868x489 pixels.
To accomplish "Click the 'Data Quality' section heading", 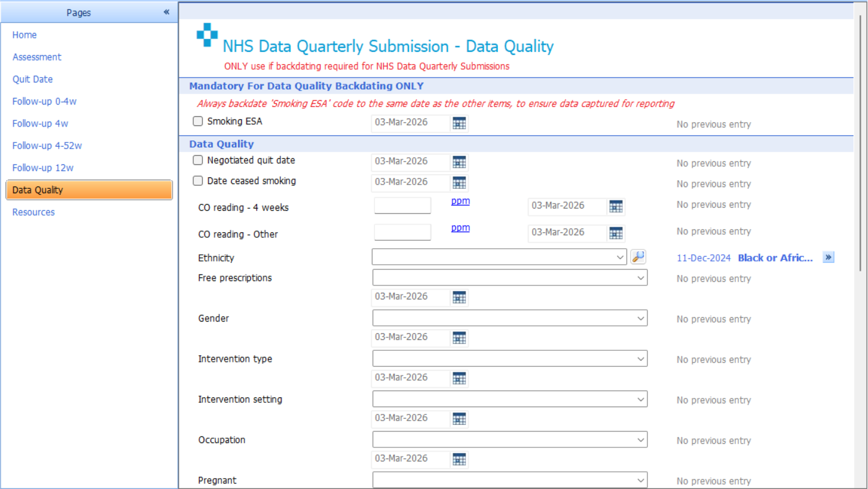I will tap(221, 144).
